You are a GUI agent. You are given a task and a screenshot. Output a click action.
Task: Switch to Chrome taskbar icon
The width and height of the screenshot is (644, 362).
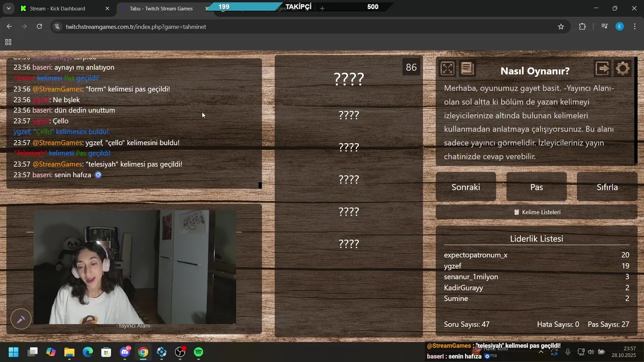(143, 352)
